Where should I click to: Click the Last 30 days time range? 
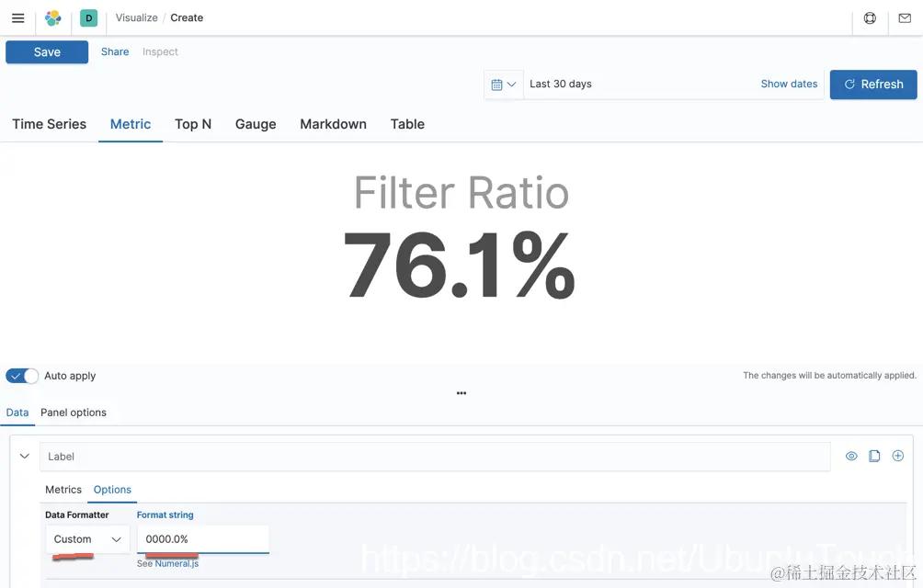click(561, 85)
